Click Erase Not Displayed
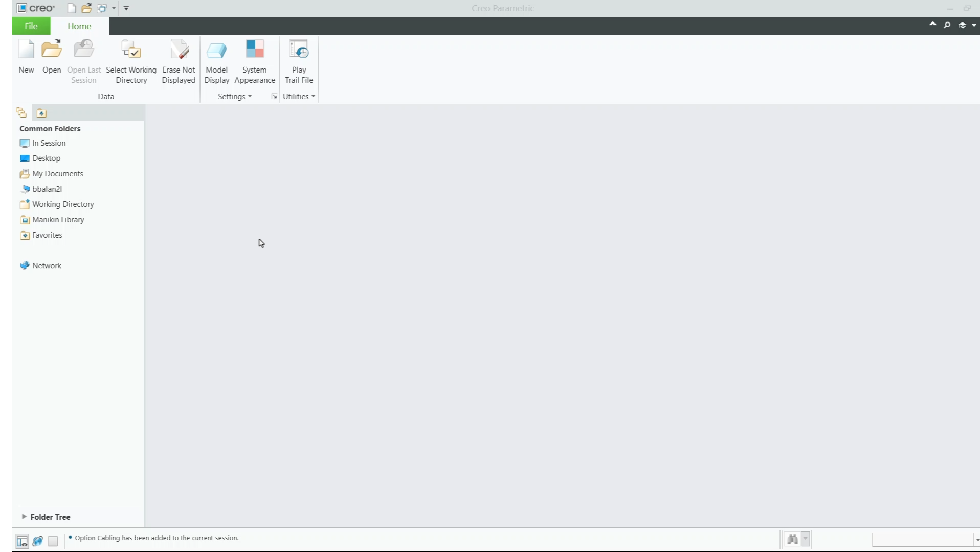The width and height of the screenshot is (980, 552). (179, 61)
